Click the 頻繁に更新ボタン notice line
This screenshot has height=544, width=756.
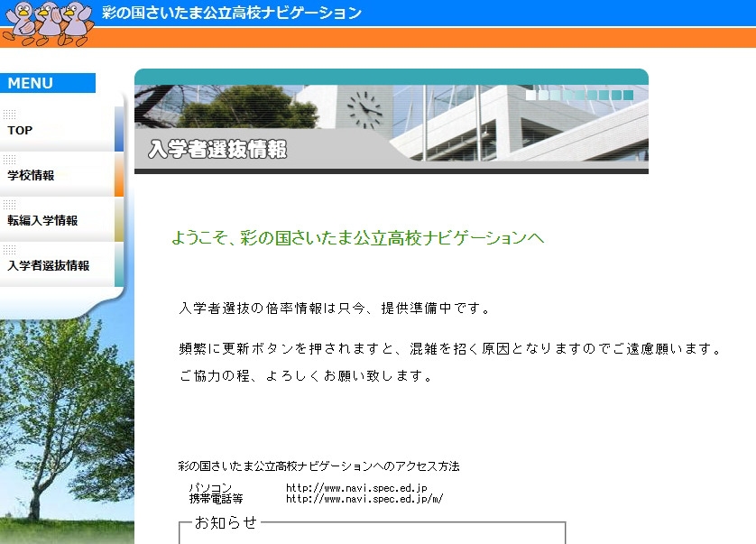point(450,348)
